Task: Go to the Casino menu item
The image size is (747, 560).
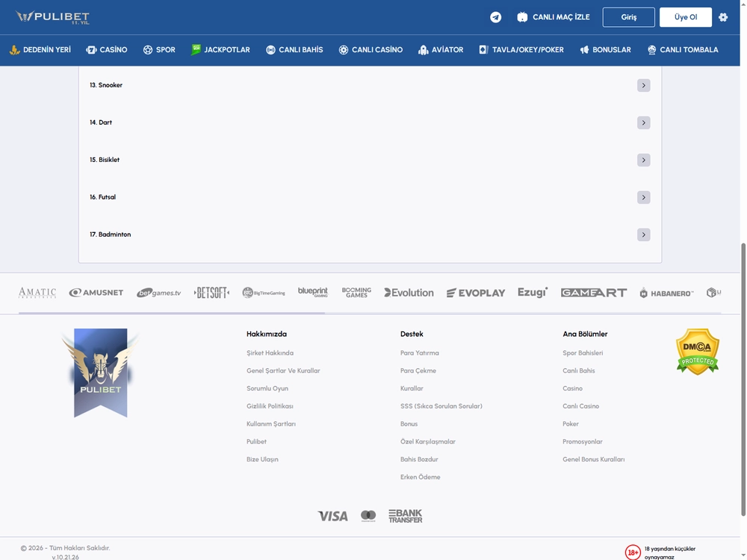Action: pos(107,49)
